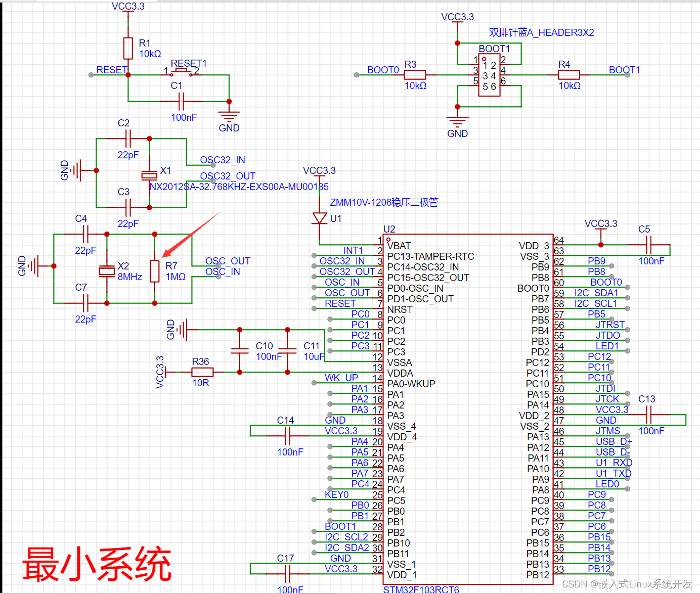The height and width of the screenshot is (594, 700).
Task: Click the STM32F103RCT6 part label
Action: (x=421, y=589)
